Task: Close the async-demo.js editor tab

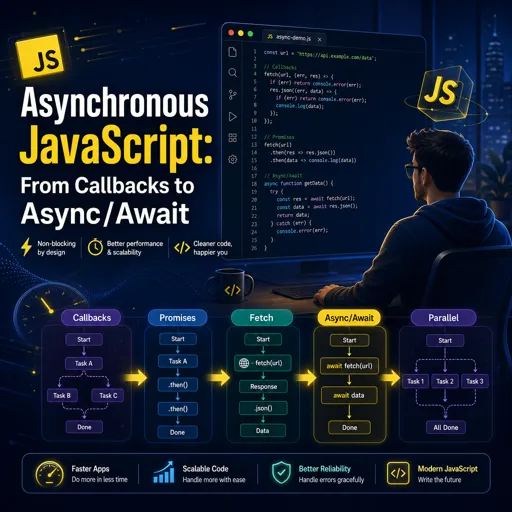Action: (320, 40)
